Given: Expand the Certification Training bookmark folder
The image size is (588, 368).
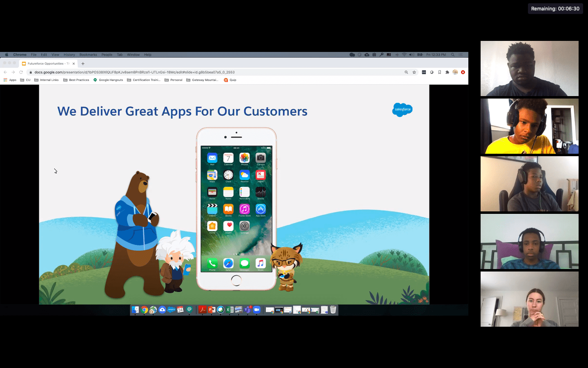Looking at the screenshot, I should click(x=144, y=80).
